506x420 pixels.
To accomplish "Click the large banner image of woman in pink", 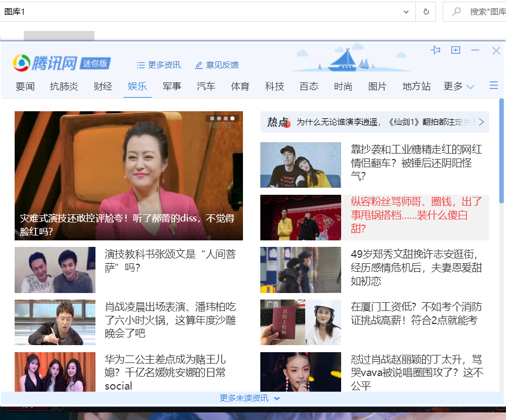I will 129,176.
